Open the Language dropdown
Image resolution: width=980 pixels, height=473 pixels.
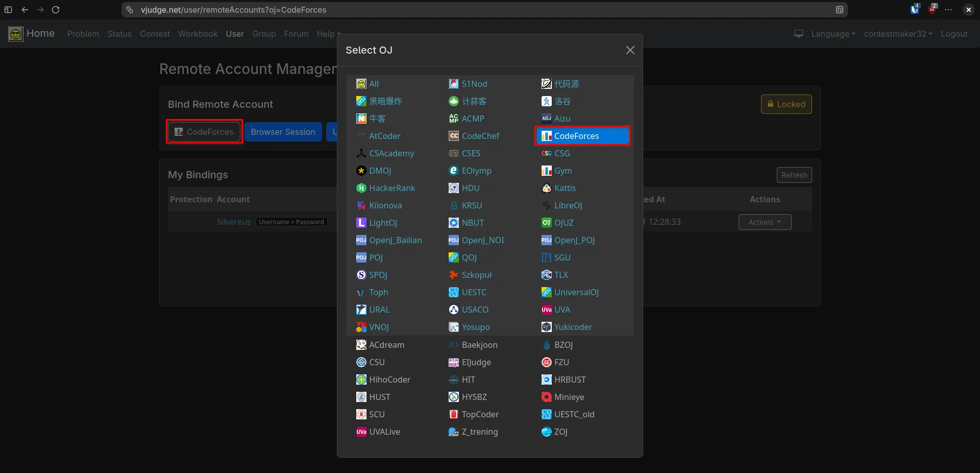pos(833,34)
